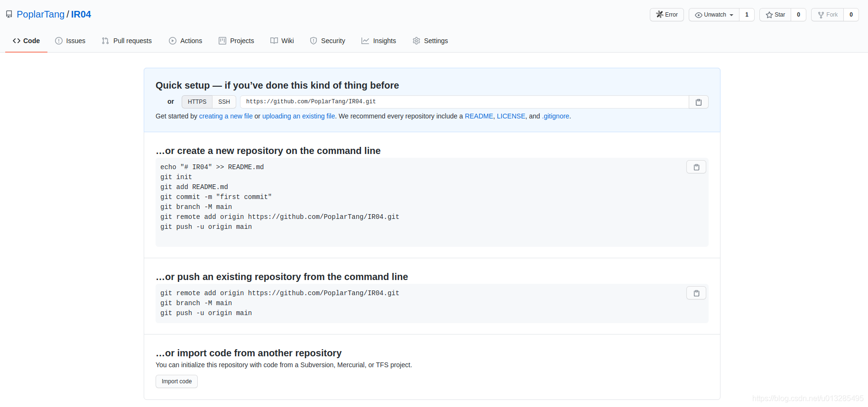Open the Security tab

tap(327, 41)
